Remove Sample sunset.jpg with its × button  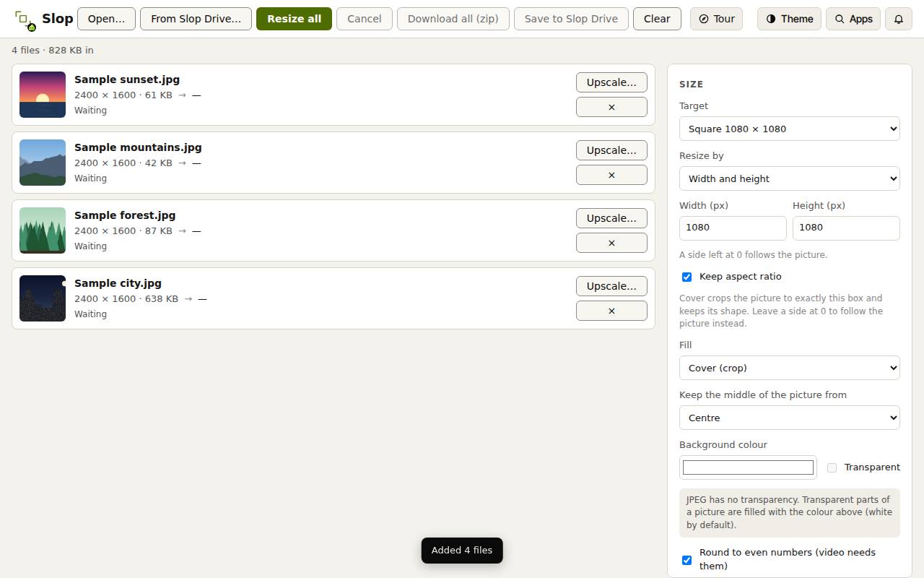tap(611, 107)
